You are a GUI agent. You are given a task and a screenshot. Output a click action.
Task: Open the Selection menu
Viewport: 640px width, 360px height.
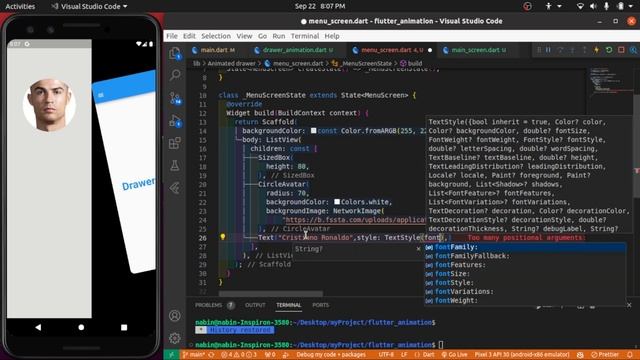point(216,36)
